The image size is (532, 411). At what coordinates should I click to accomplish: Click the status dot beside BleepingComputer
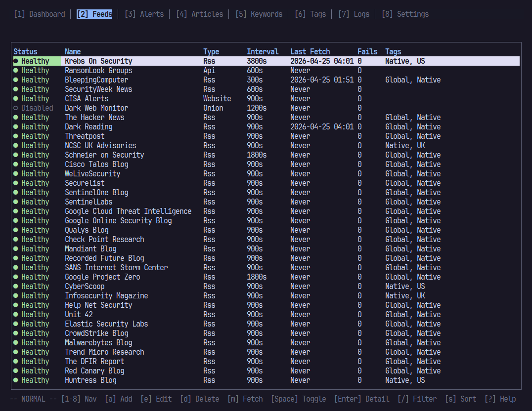tap(16, 80)
